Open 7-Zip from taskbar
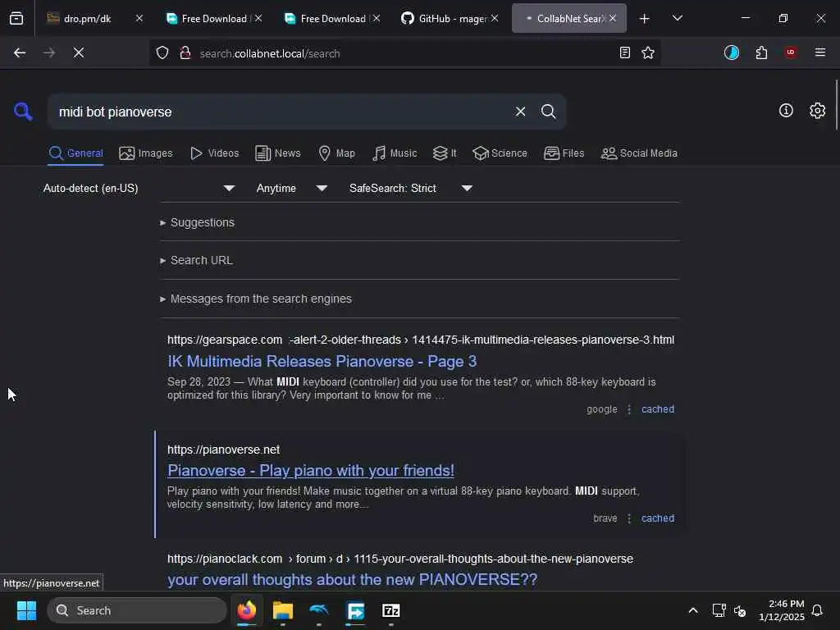 pos(391,610)
